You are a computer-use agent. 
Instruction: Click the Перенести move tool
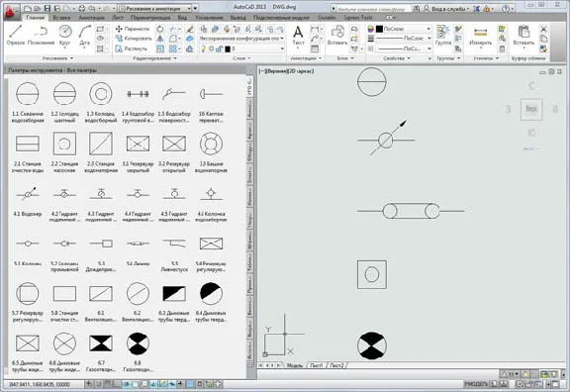[x=133, y=29]
